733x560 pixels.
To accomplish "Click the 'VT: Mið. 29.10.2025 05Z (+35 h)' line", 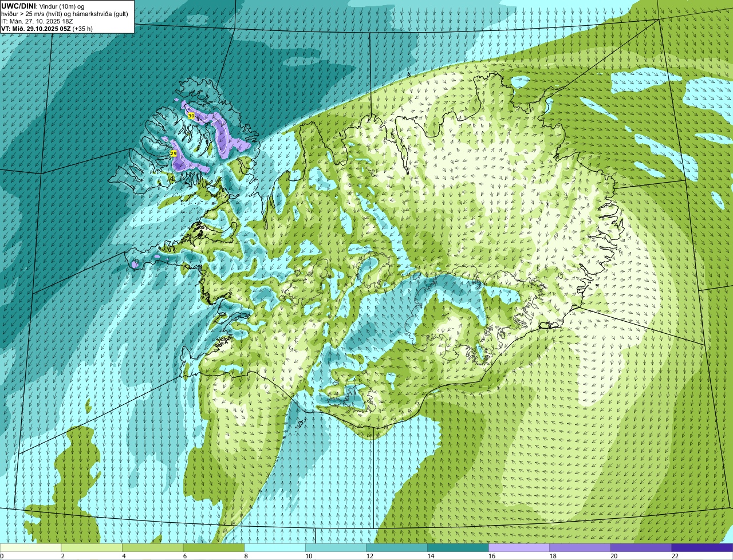I will coord(47,28).
